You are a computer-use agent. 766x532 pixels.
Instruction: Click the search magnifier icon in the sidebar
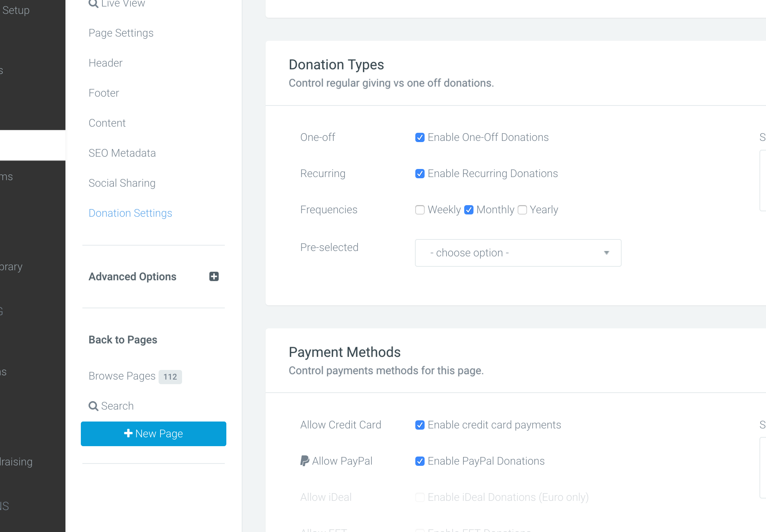pos(93,406)
